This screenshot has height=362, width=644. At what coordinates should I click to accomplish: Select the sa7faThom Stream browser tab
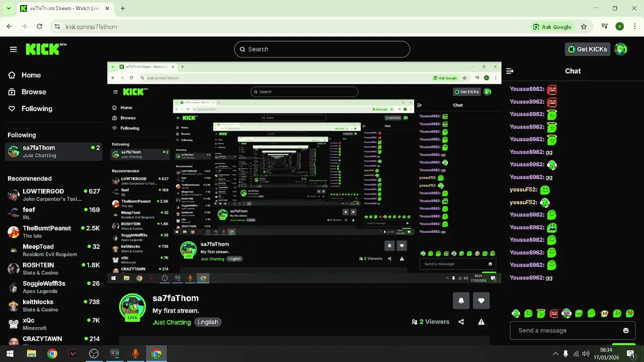pyautogui.click(x=65, y=9)
